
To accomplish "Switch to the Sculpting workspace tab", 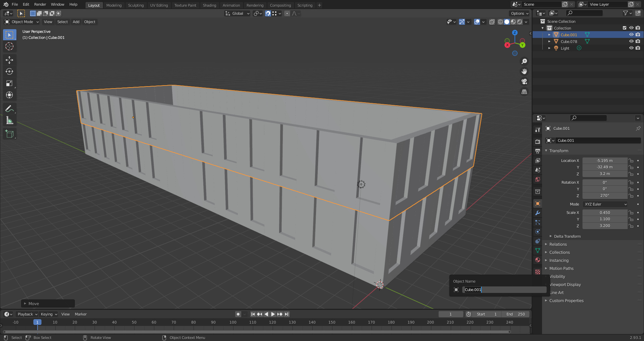I will (136, 5).
